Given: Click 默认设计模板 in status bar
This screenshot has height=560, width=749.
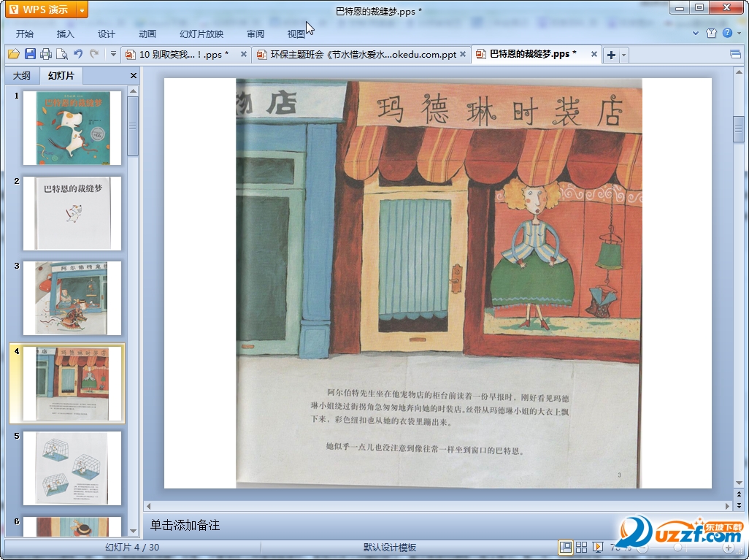Looking at the screenshot, I should [390, 548].
